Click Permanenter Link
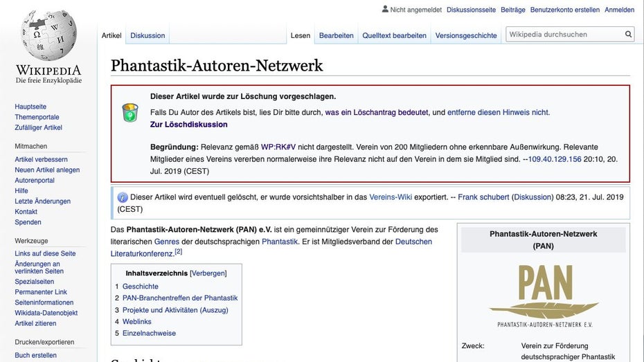Viewport: 644px width, 362px height. tap(41, 292)
